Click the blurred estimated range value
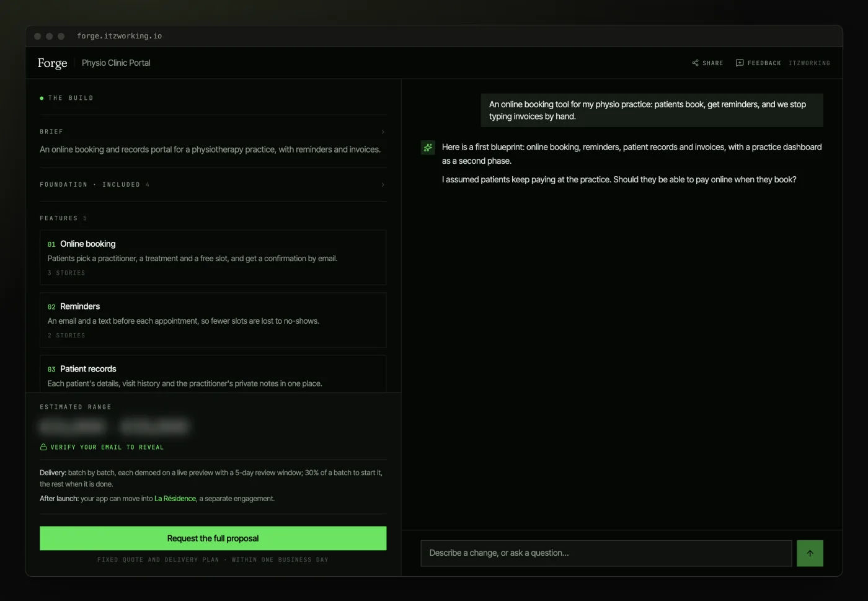The image size is (868, 601). (113, 427)
